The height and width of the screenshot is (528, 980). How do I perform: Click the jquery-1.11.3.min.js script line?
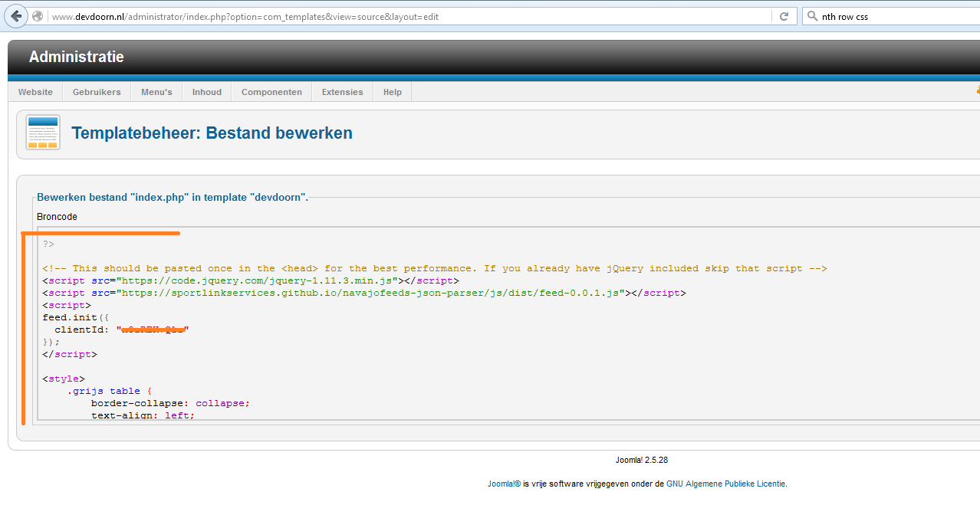tap(251, 280)
